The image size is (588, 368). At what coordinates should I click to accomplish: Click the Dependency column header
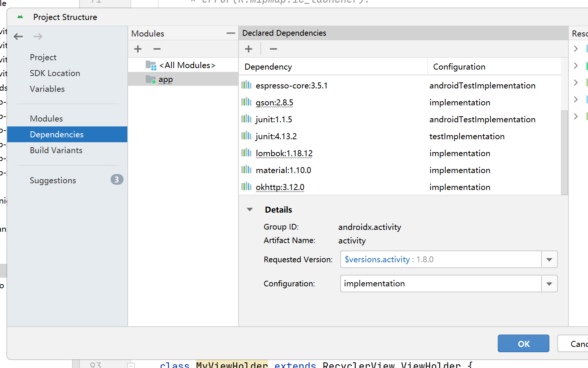pyautogui.click(x=333, y=67)
